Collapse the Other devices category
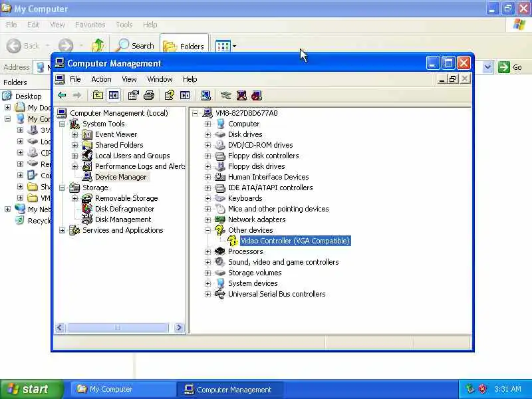The width and height of the screenshot is (532, 399). 207,230
